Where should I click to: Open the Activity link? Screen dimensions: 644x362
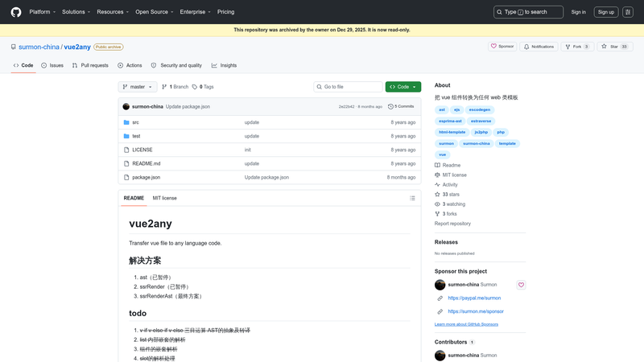[446, 185]
